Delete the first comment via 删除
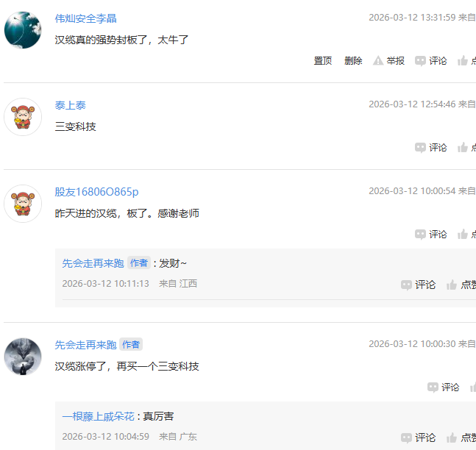 (353, 61)
